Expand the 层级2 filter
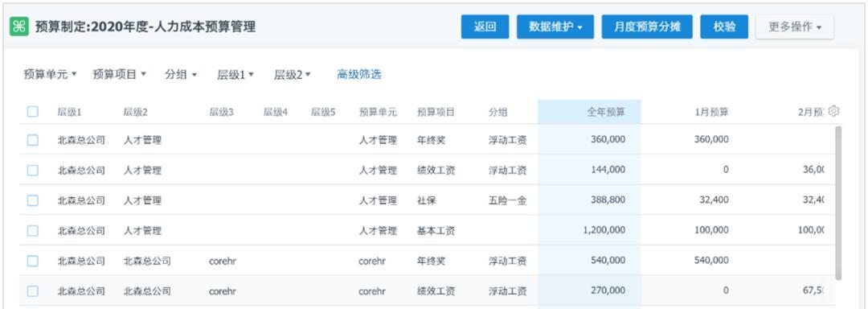The width and height of the screenshot is (868, 309). pos(293,75)
